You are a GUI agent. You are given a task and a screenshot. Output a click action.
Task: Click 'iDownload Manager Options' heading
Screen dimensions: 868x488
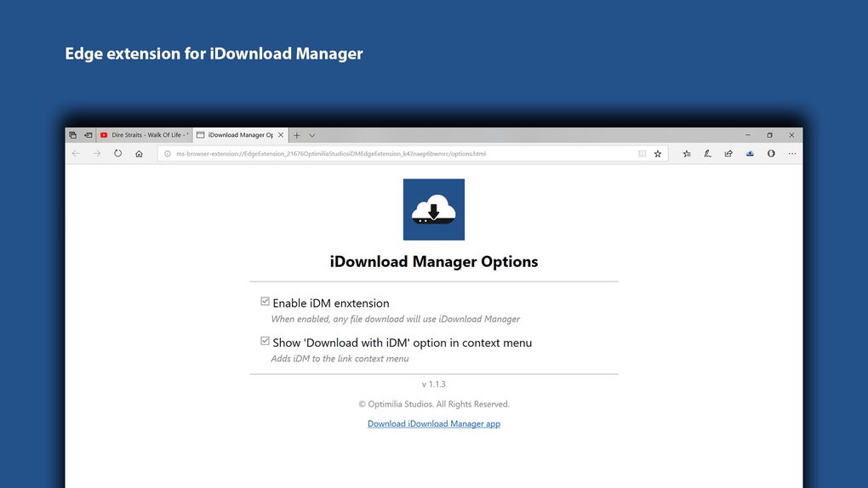tap(434, 261)
